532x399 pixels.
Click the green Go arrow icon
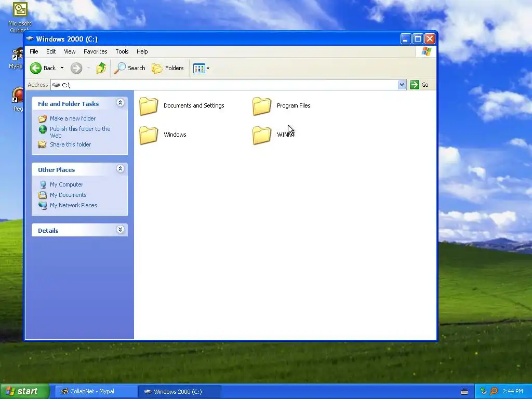point(414,85)
